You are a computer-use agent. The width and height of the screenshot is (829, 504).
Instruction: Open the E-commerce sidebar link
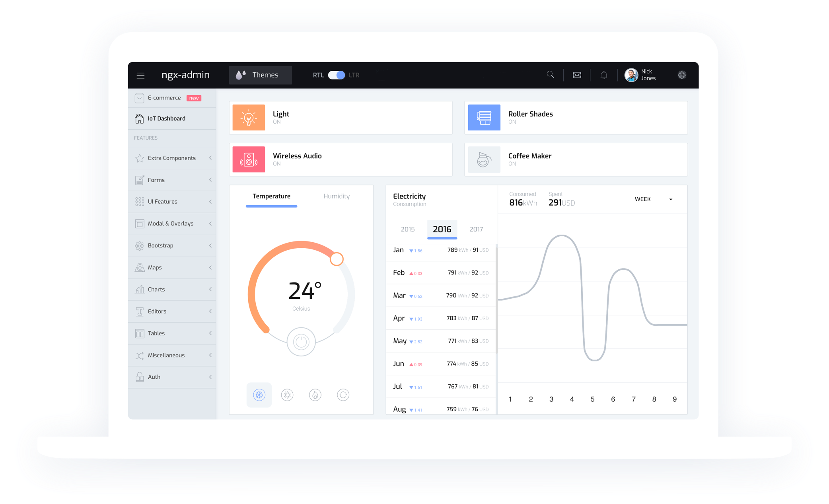[x=164, y=98]
